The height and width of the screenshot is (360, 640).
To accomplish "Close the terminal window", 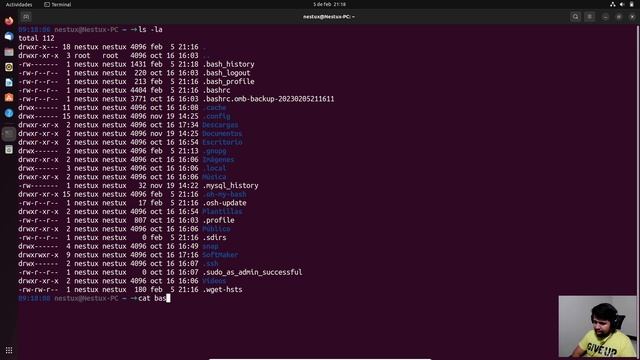I will (x=632, y=17).
